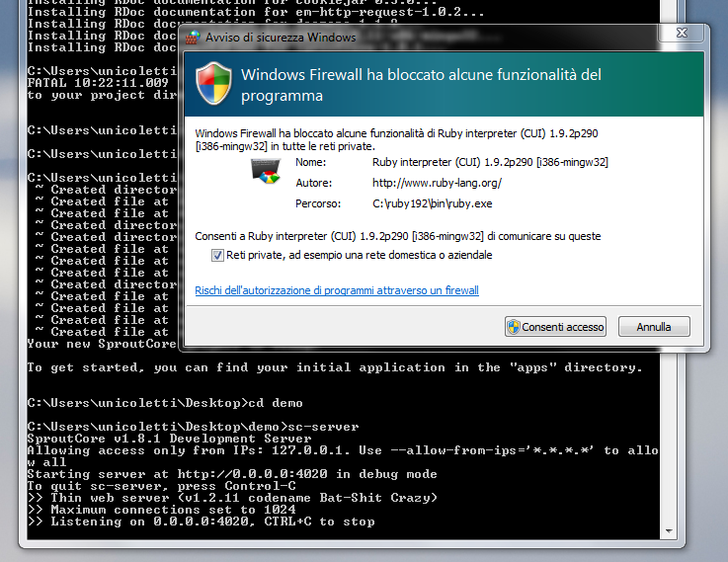Close the Windows security alert dialog
This screenshot has height=562, width=728.
point(682,33)
